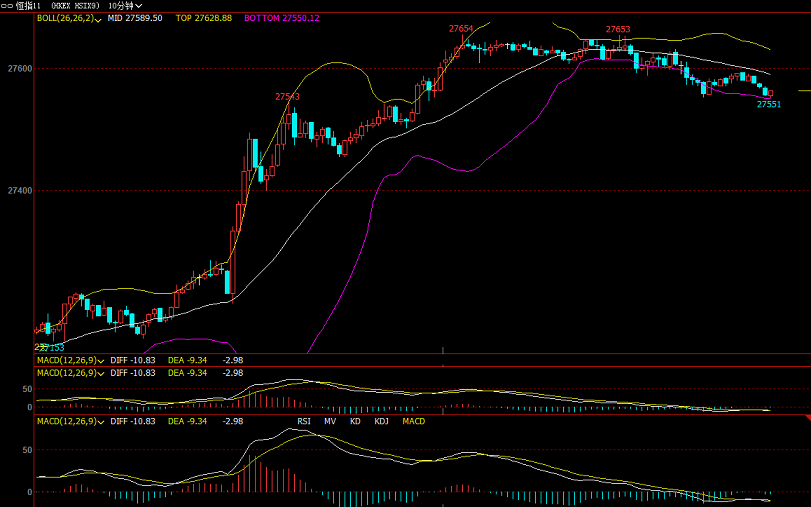811x507 pixels.
Task: Expand the BOLL(26,26,2) indicator dropdown
Action: coord(68,18)
